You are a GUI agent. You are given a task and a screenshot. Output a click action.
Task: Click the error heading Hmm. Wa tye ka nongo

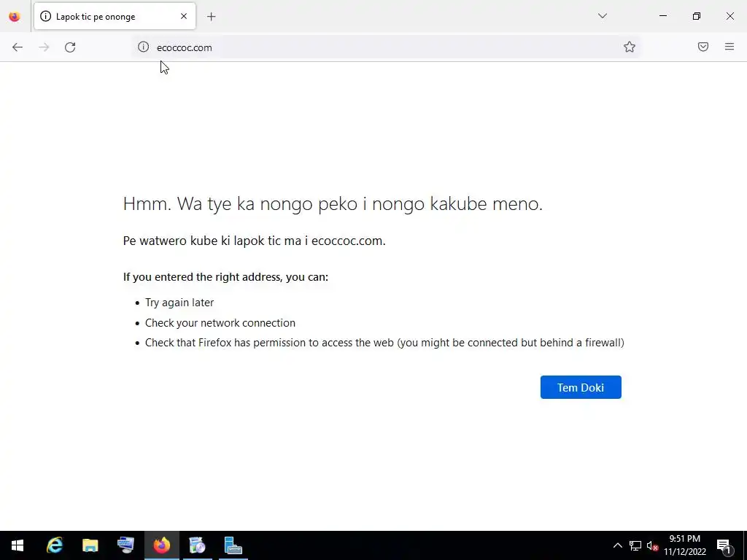click(333, 204)
